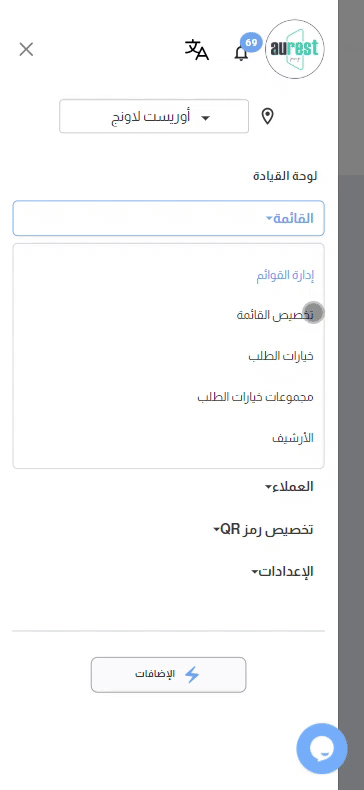Image resolution: width=364 pixels, height=790 pixels.
Task: Collapse the القائمة menu section
Action: coord(168,218)
